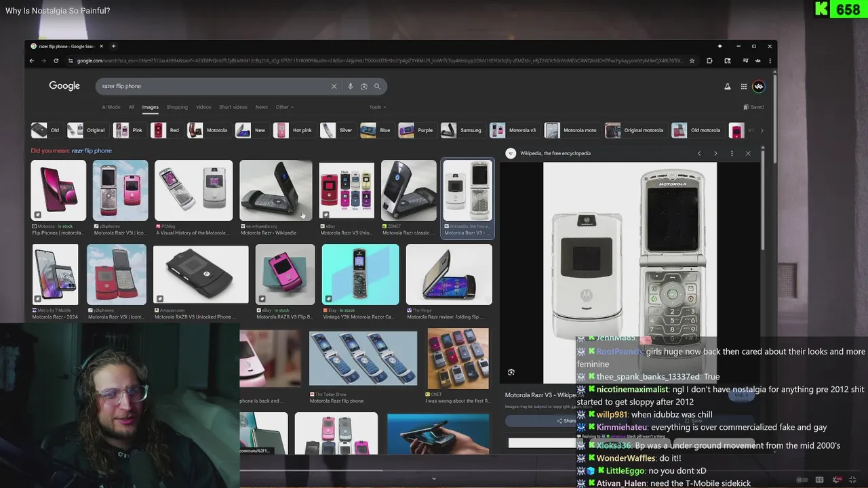The height and width of the screenshot is (488, 868).
Task: Open the Google account avatar
Action: point(759,86)
